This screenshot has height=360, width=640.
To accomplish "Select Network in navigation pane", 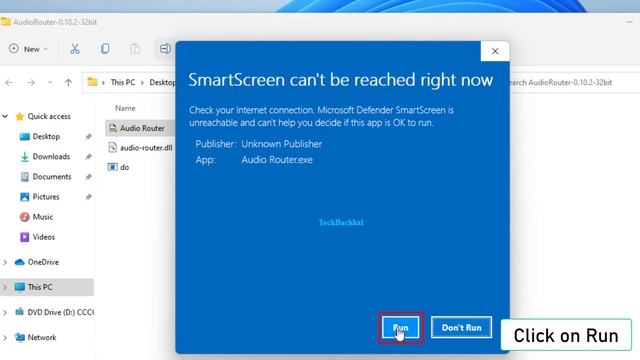I will [42, 338].
